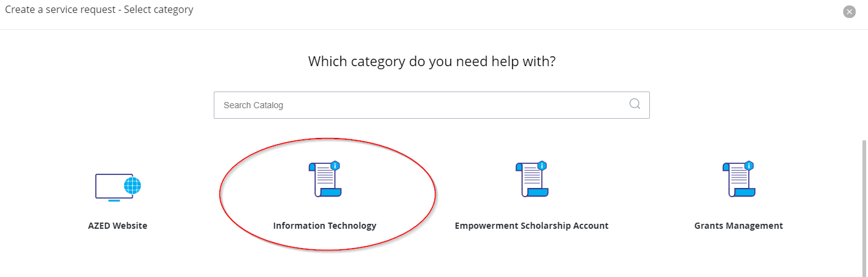Pick the Grants Management document icon

(739, 179)
